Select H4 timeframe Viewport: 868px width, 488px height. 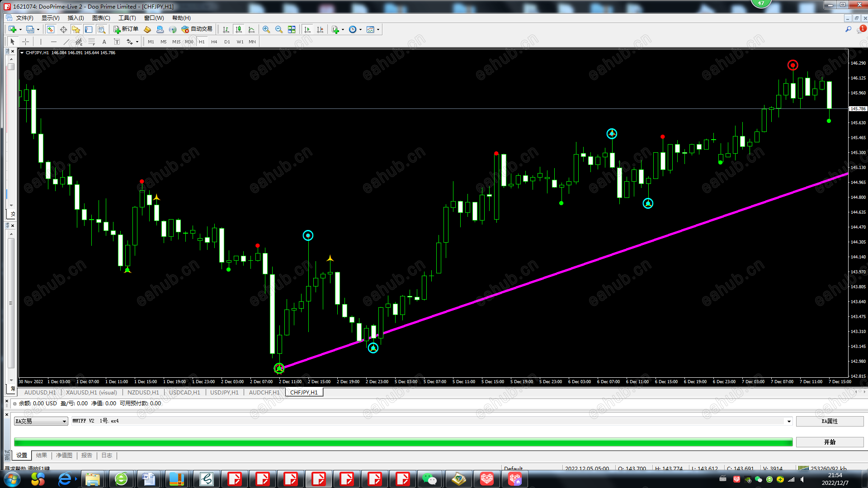tap(214, 42)
